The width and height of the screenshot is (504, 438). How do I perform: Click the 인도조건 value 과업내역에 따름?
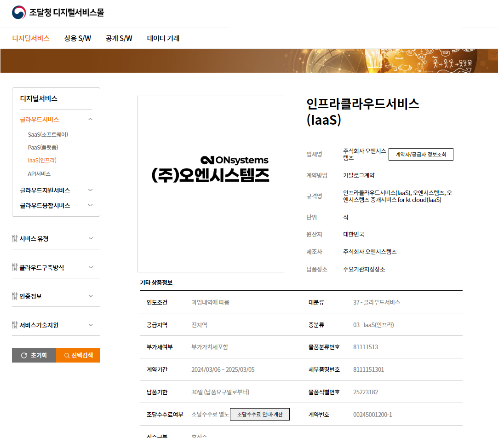coord(210,302)
